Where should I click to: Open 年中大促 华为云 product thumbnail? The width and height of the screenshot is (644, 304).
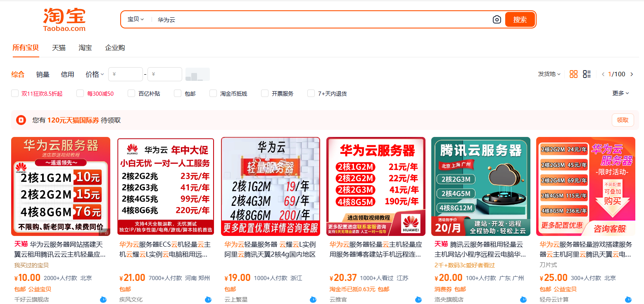(166, 186)
